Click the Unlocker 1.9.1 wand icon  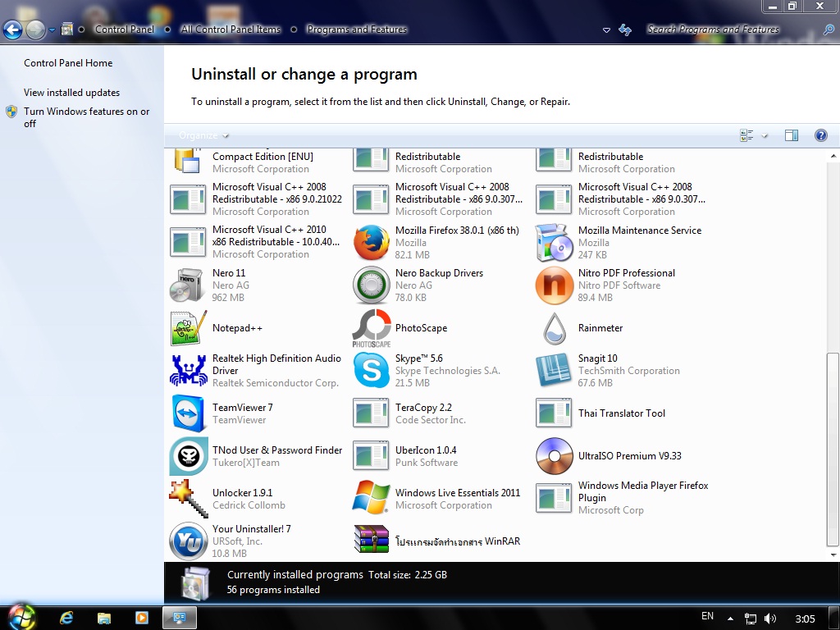(188, 498)
